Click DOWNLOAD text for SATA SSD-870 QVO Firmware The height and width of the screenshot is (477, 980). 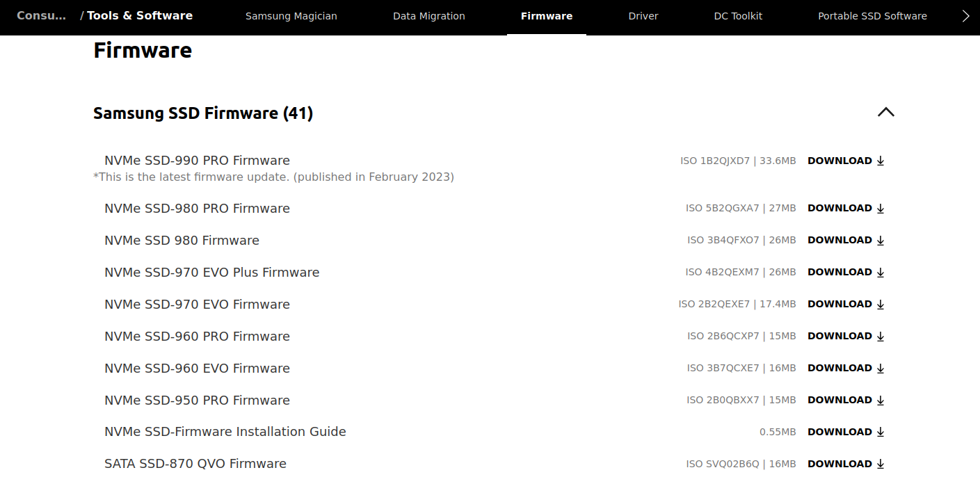pos(840,464)
